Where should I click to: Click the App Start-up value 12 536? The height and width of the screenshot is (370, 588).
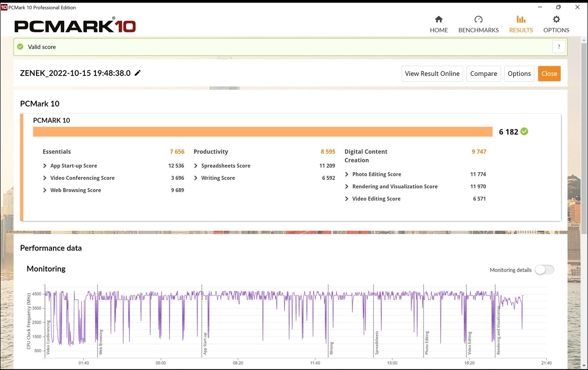pos(176,166)
